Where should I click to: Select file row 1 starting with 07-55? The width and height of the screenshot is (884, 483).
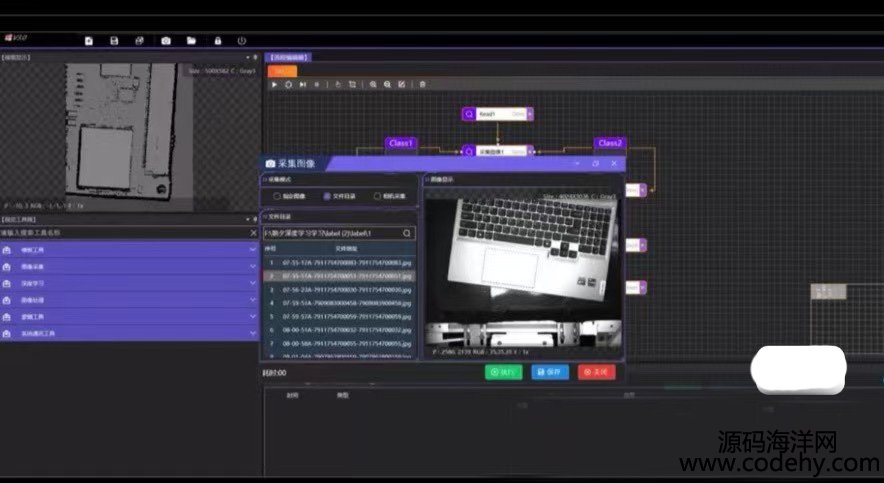(339, 263)
